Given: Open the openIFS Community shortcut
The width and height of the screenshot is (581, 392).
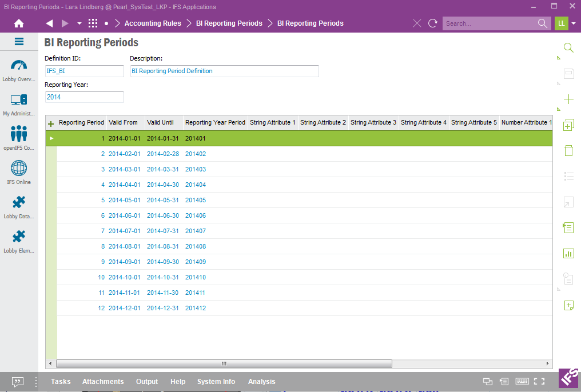Looking at the screenshot, I should pyautogui.click(x=19, y=138).
